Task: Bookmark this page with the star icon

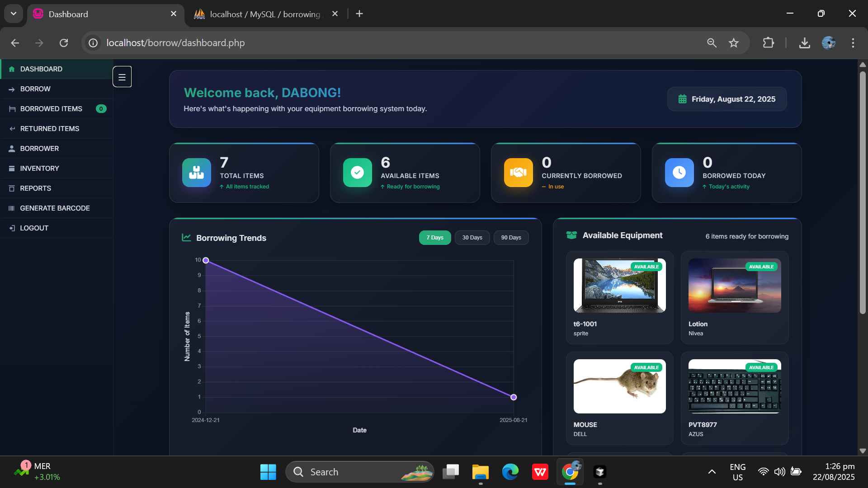Action: 733,43
